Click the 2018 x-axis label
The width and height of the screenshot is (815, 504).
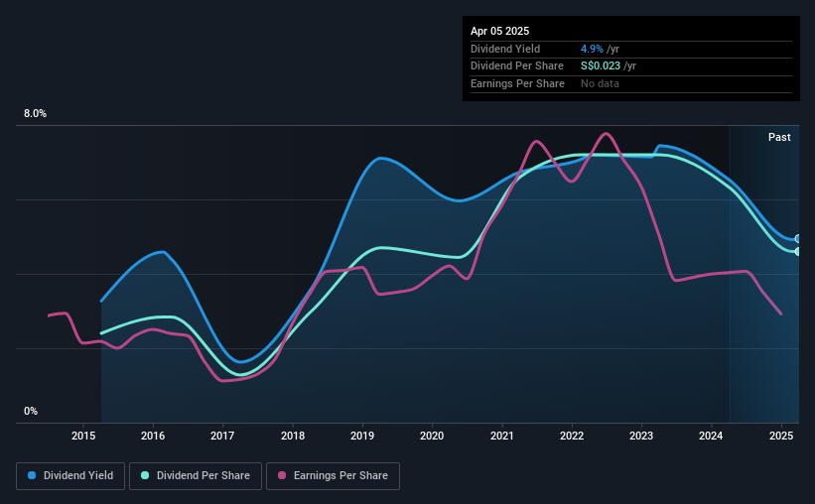pos(293,436)
